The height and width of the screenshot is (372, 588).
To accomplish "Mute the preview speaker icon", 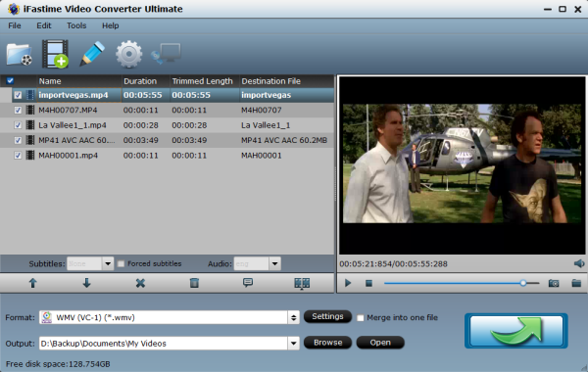I will pos(579,263).
